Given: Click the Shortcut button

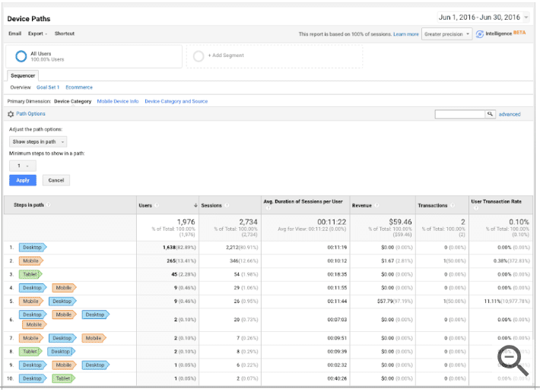Looking at the screenshot, I should pyautogui.click(x=65, y=33).
